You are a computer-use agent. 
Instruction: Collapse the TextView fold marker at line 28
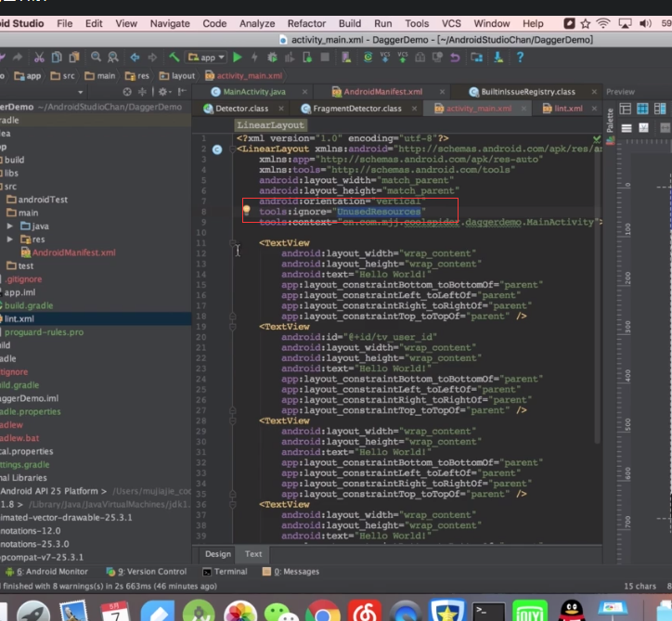[x=233, y=420]
